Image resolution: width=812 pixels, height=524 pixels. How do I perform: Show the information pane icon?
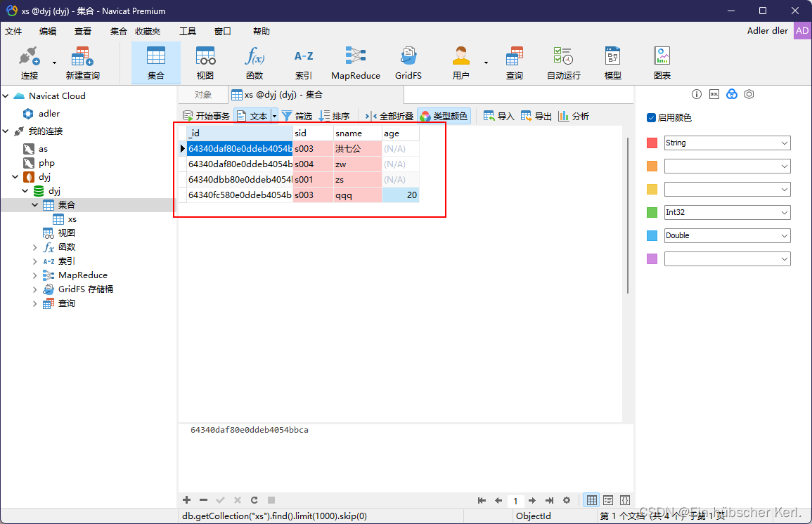click(697, 94)
